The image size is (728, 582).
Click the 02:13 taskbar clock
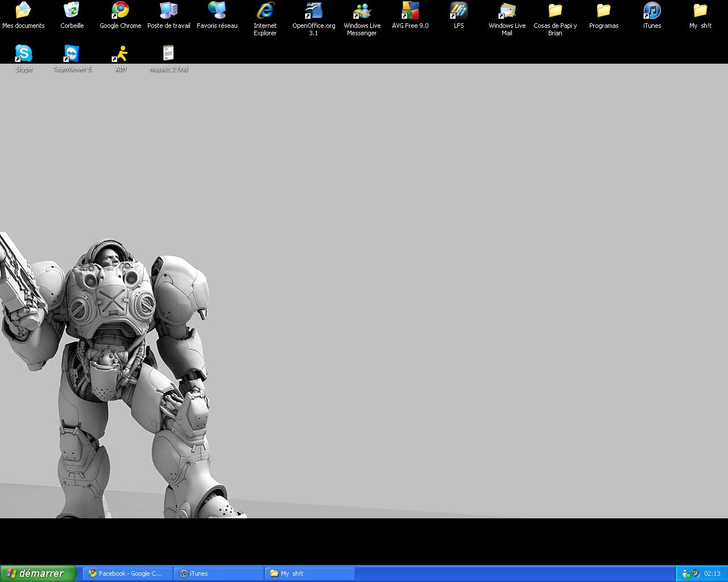coord(712,573)
